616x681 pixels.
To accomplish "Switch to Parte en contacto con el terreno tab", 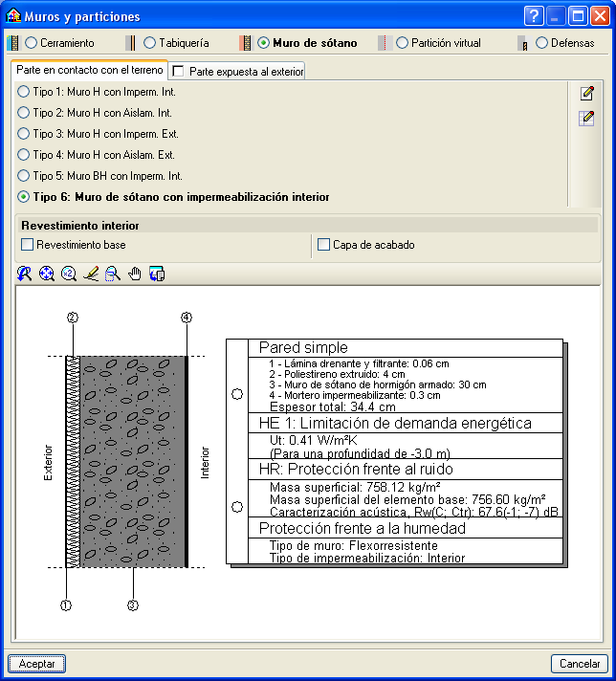I will (x=90, y=70).
